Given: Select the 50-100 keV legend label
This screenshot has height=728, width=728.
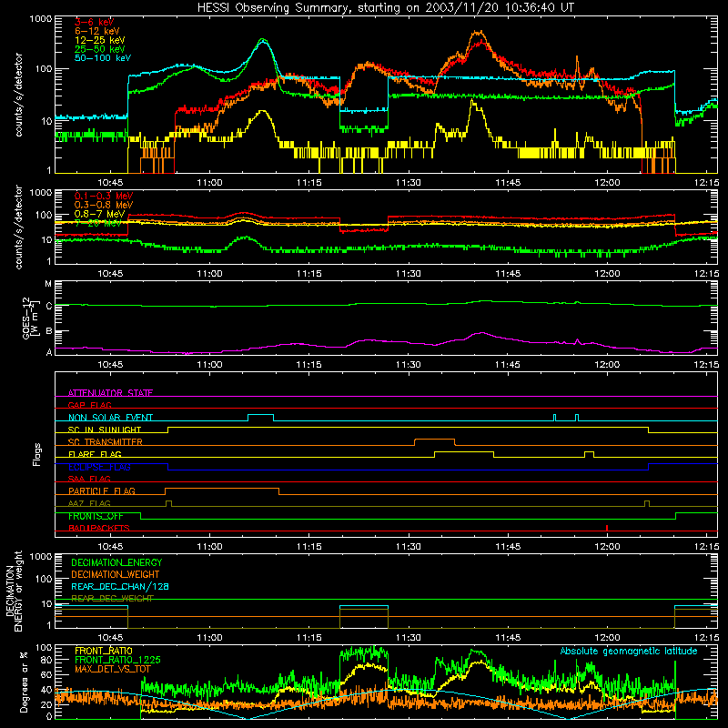Looking at the screenshot, I should (103, 58).
